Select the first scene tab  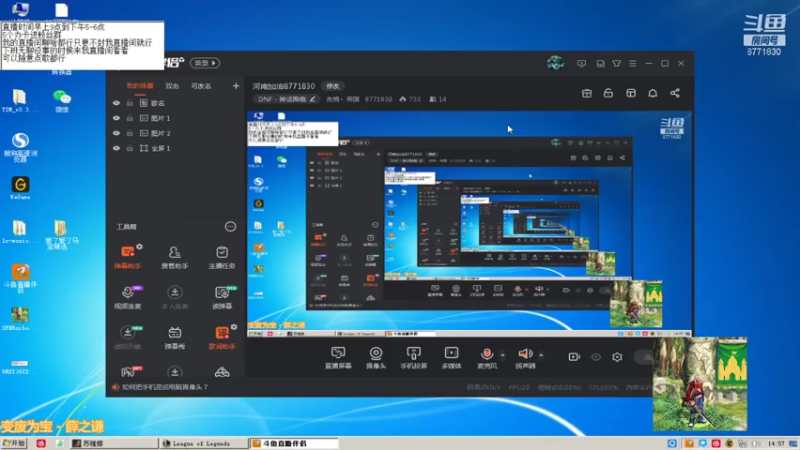tap(140, 86)
